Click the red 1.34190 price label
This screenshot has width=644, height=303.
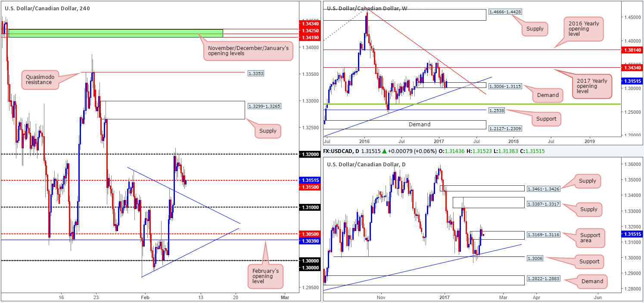tap(310, 37)
